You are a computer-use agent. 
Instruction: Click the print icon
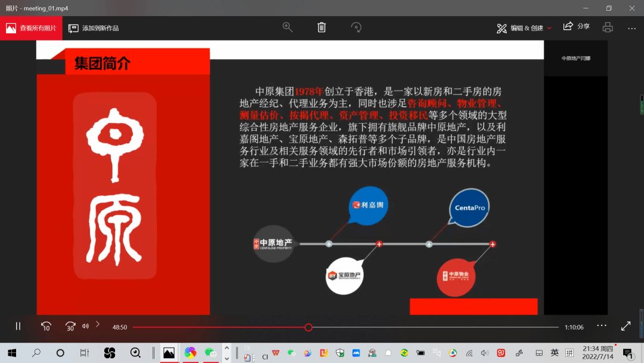pyautogui.click(x=608, y=27)
